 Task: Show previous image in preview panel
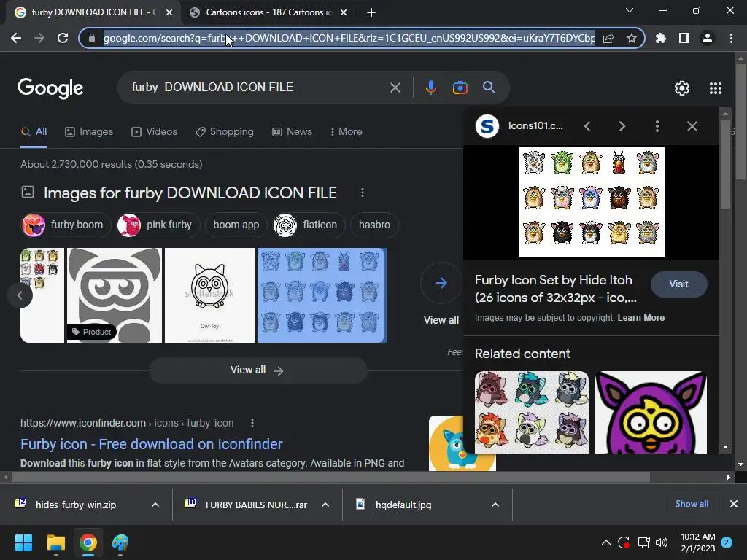(x=587, y=126)
